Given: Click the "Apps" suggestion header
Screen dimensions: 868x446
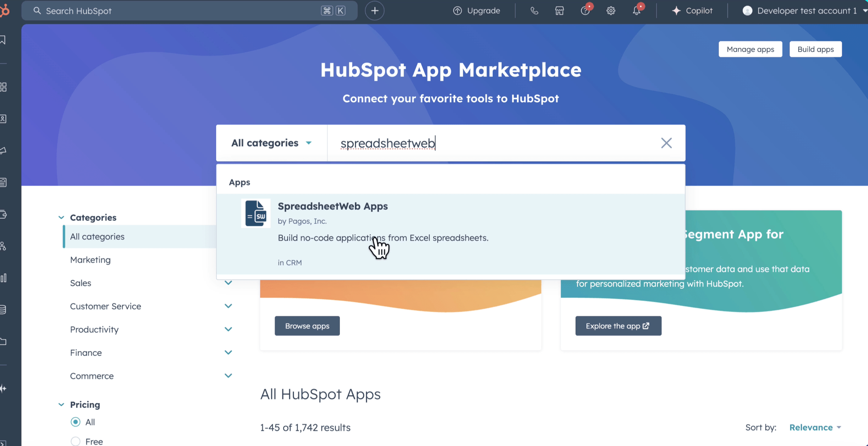Looking at the screenshot, I should click(239, 182).
